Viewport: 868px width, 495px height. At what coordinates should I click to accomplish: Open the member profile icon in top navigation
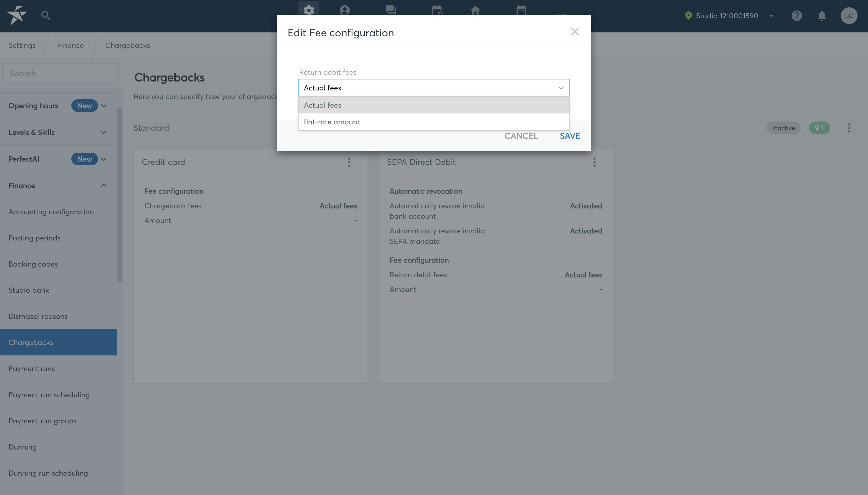(x=344, y=10)
